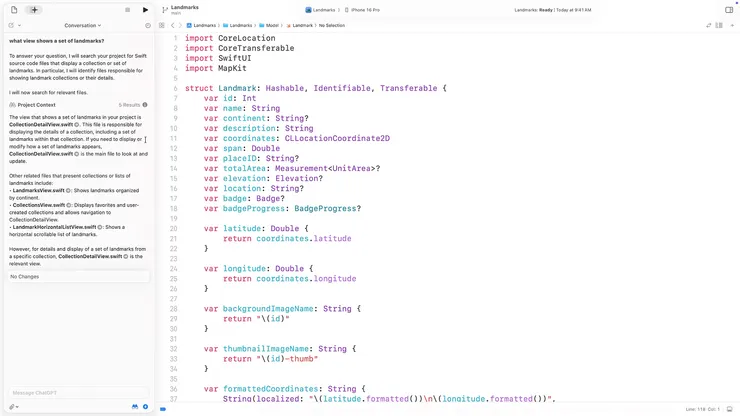Send message with blue arrow button
The width and height of the screenshot is (740, 416).
coord(145,407)
